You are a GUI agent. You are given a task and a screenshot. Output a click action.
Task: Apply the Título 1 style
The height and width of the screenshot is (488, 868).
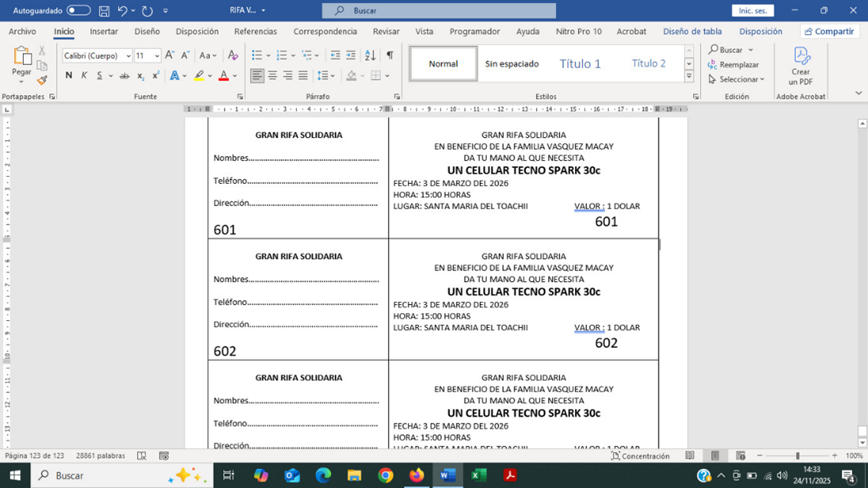pyautogui.click(x=580, y=64)
